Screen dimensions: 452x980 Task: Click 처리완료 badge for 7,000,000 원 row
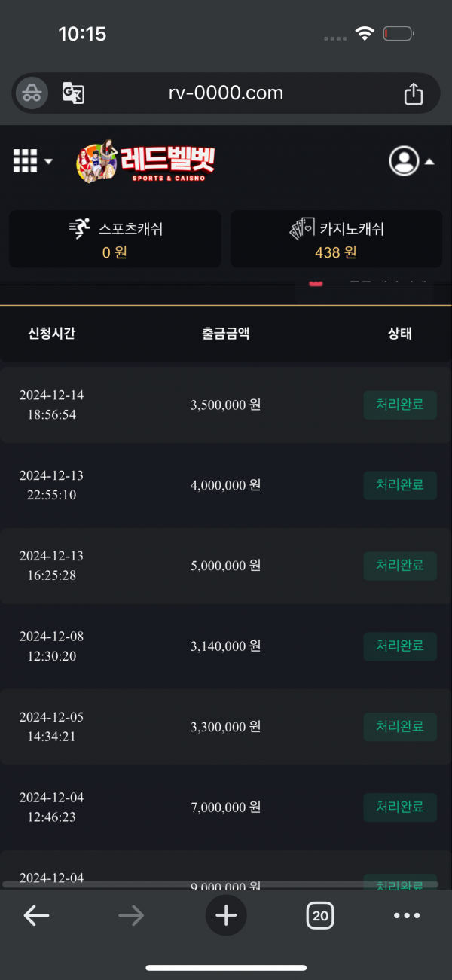click(399, 808)
